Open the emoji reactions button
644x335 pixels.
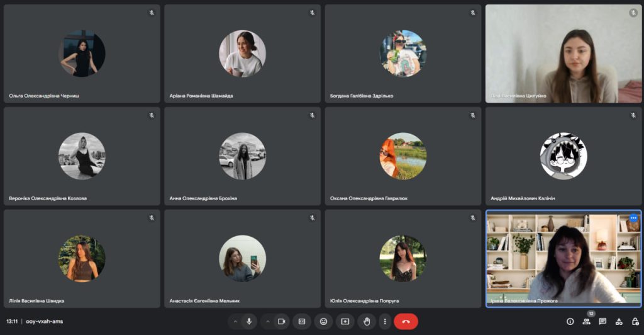(x=323, y=321)
